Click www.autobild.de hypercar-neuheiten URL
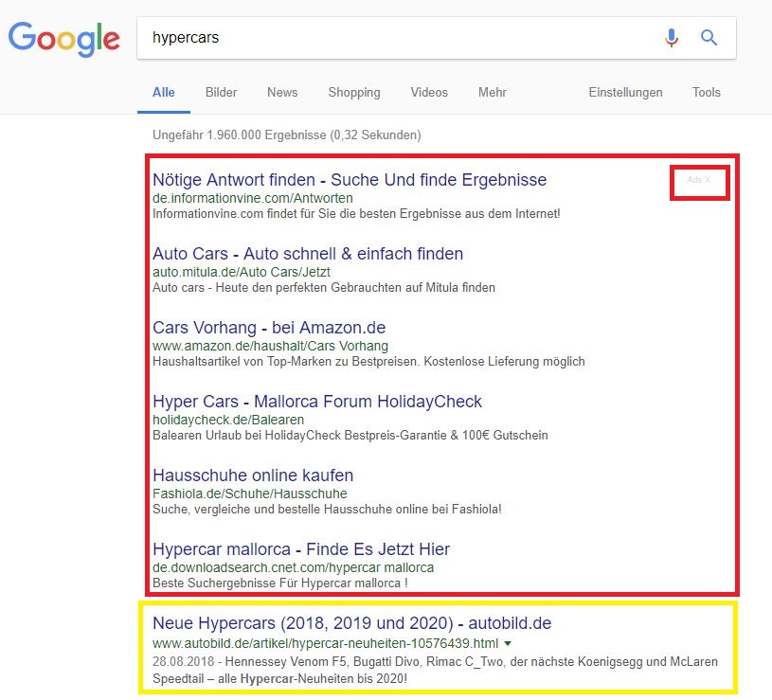The width and height of the screenshot is (772, 700). (x=326, y=643)
